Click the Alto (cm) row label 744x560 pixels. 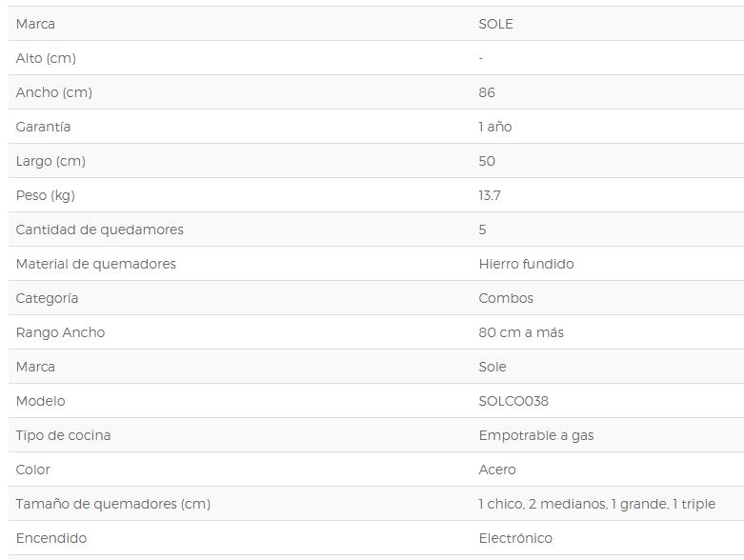(x=46, y=58)
